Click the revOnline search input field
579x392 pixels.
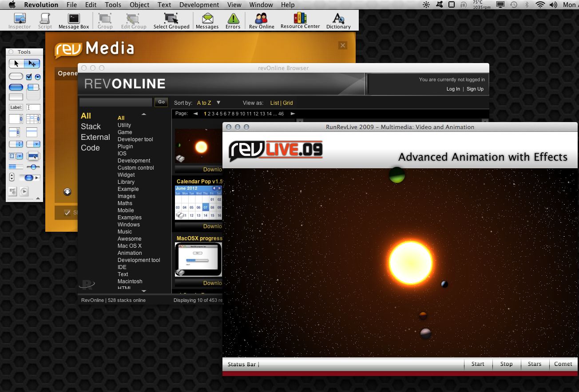point(116,102)
